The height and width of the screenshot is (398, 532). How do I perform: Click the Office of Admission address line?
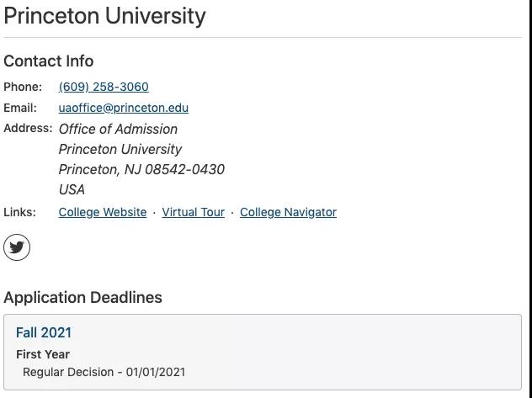(x=118, y=130)
